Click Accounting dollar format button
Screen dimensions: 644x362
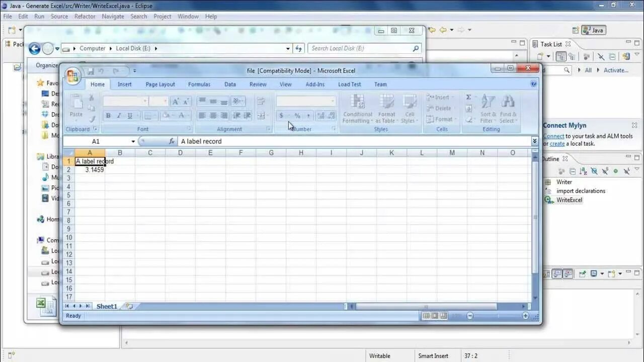282,116
